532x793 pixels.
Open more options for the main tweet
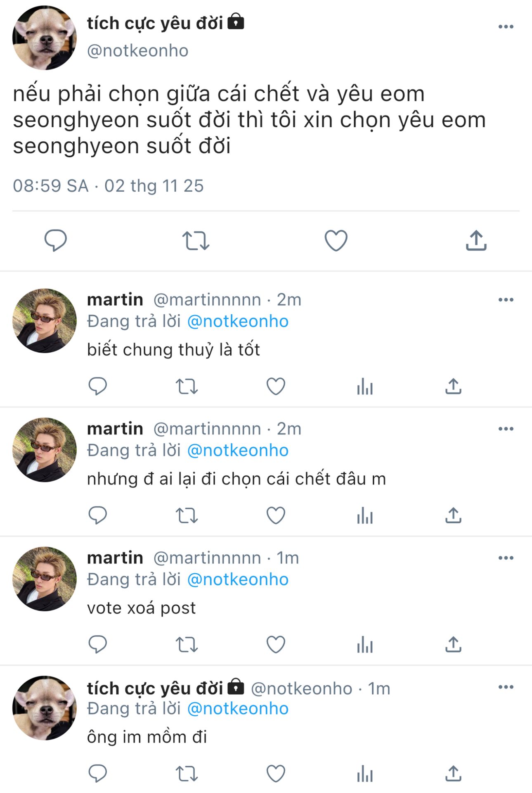tap(506, 27)
